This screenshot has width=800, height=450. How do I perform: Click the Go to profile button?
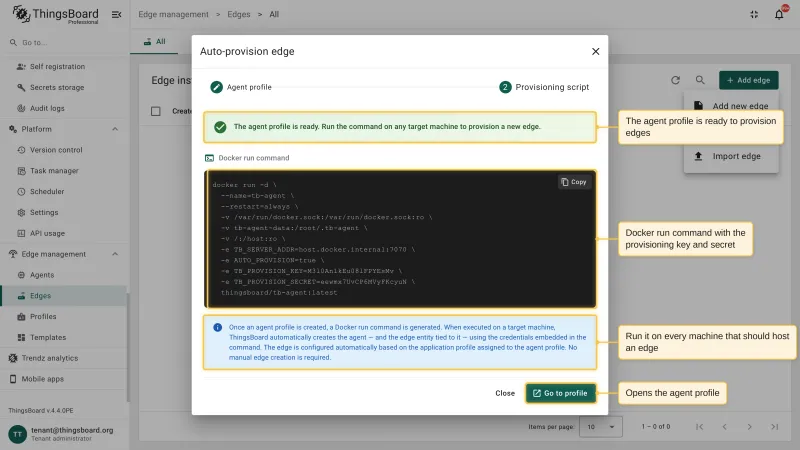[561, 393]
